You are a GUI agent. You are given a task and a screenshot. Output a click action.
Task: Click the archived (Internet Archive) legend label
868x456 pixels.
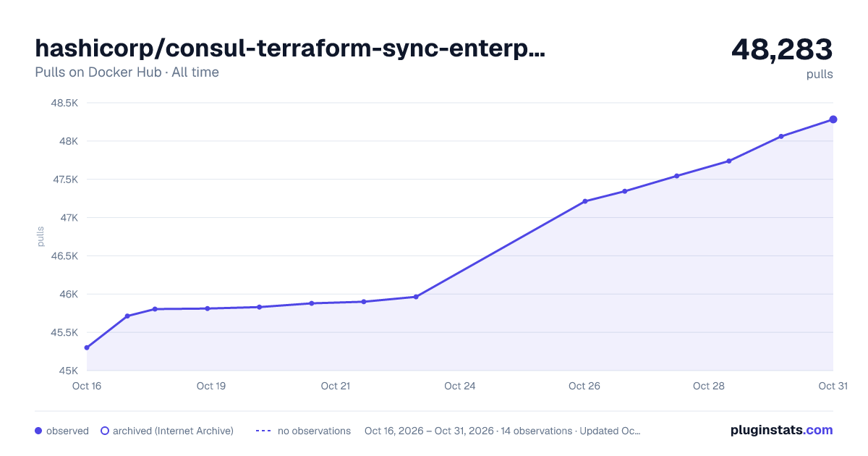point(173,431)
